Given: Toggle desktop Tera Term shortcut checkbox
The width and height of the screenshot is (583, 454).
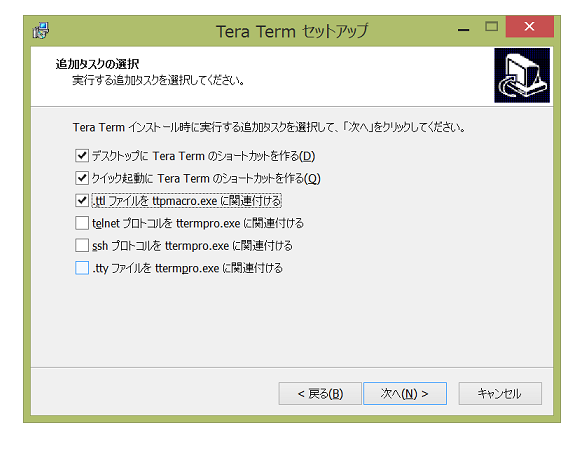Looking at the screenshot, I should (x=82, y=156).
